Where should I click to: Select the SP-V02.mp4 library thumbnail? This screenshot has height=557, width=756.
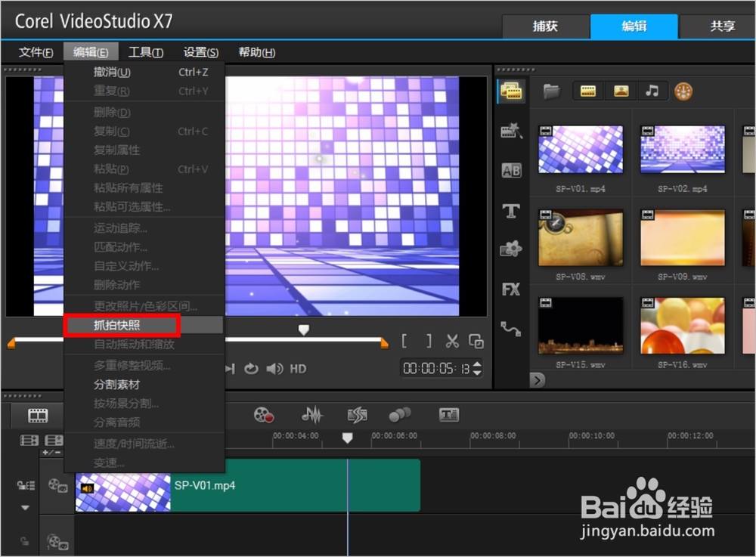pyautogui.click(x=682, y=150)
